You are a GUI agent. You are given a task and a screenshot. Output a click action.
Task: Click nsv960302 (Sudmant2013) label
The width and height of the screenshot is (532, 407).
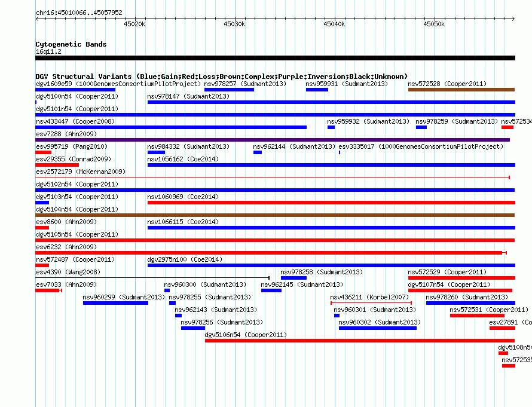[x=380, y=322]
